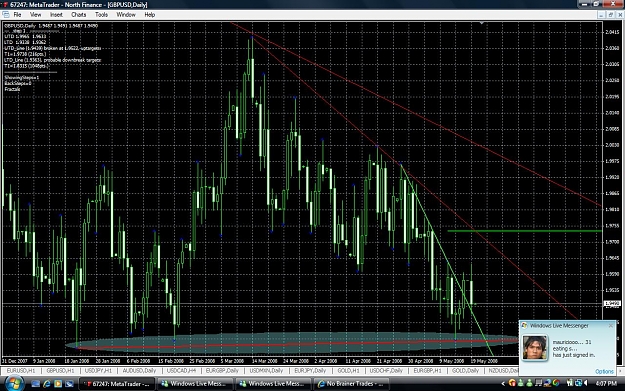Open the Tools menu

coord(101,15)
